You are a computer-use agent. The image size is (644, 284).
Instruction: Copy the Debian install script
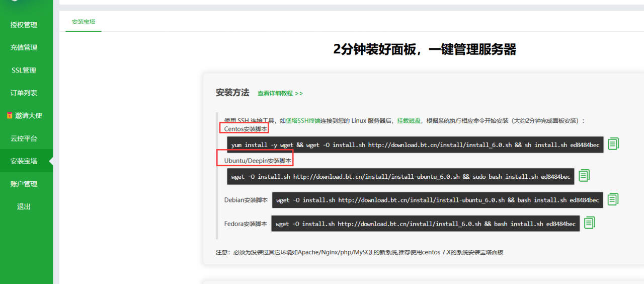tap(613, 199)
